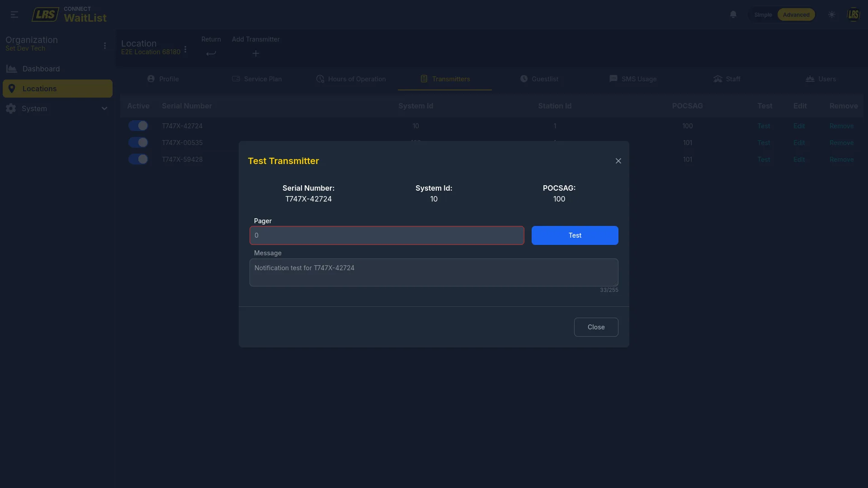Click the Station Id column header
Screen dimensions: 868x488
(x=555, y=106)
